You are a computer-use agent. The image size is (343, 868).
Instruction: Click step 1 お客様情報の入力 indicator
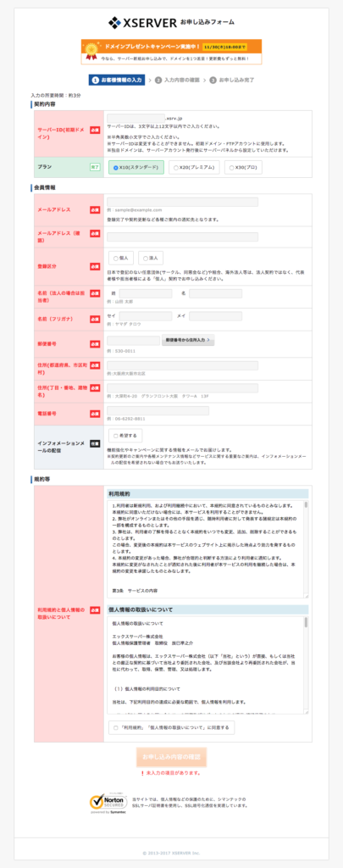(117, 80)
